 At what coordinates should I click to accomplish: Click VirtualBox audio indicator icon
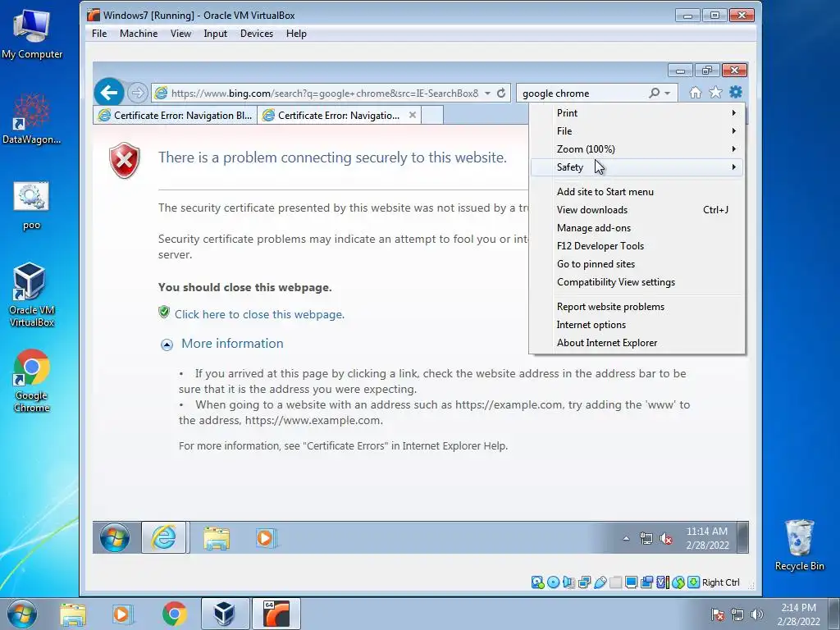(x=569, y=582)
